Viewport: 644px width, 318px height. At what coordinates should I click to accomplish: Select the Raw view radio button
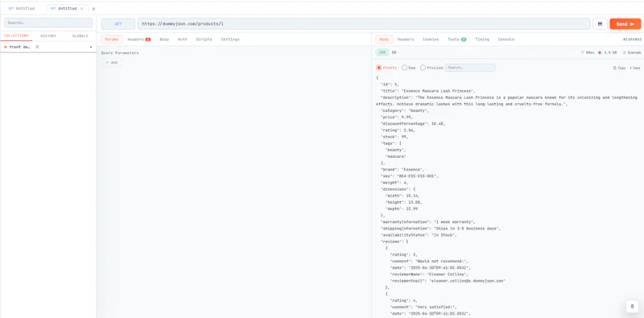[404, 68]
